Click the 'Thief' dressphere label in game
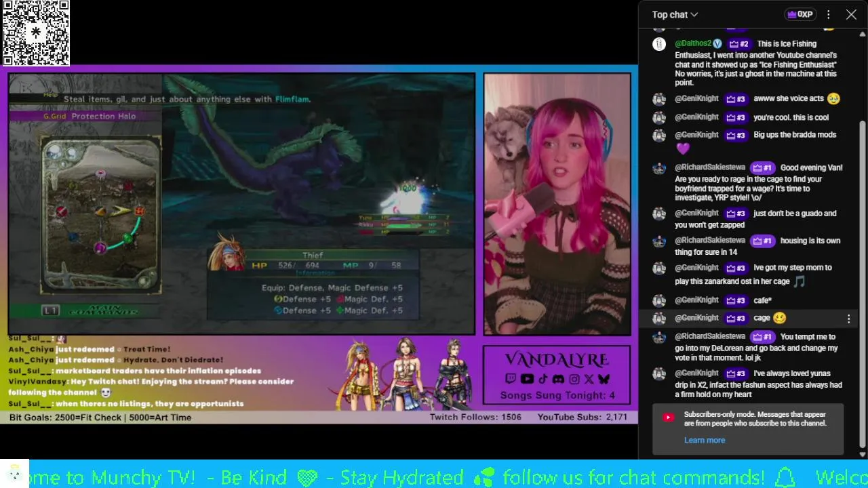Image resolution: width=868 pixels, height=488 pixels. (x=313, y=255)
